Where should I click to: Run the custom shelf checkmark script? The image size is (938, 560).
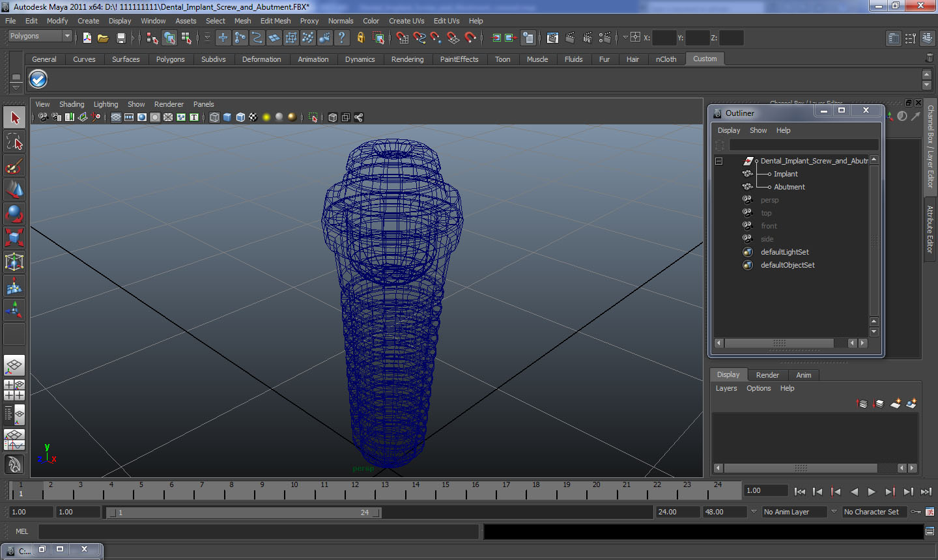point(38,79)
